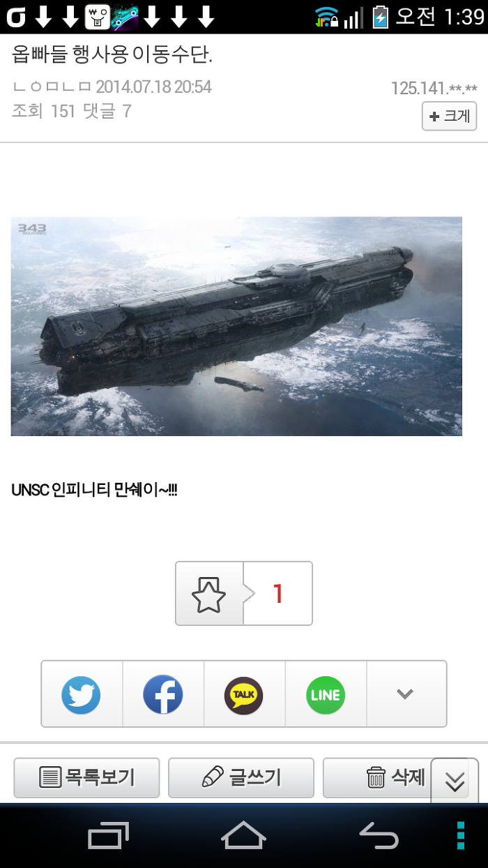Screen dimensions: 488x868
Task: Open Android recent apps icon
Action: (x=108, y=835)
